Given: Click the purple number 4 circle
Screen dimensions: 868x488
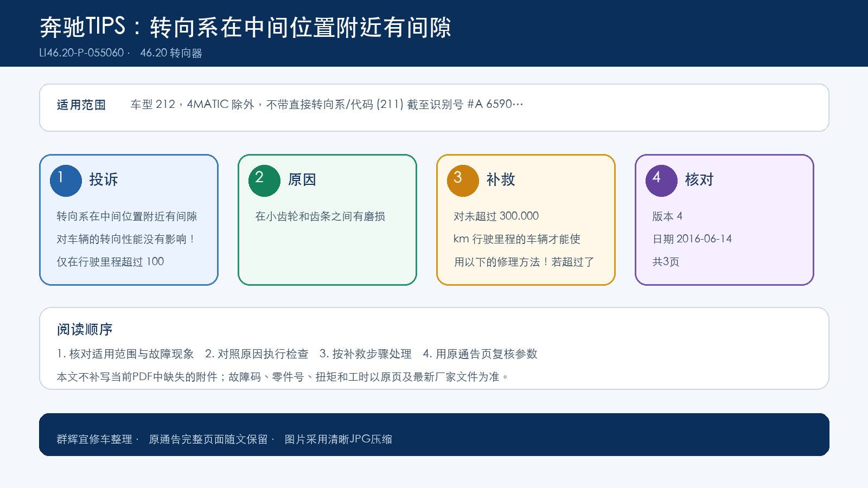Looking at the screenshot, I should pyautogui.click(x=661, y=181).
